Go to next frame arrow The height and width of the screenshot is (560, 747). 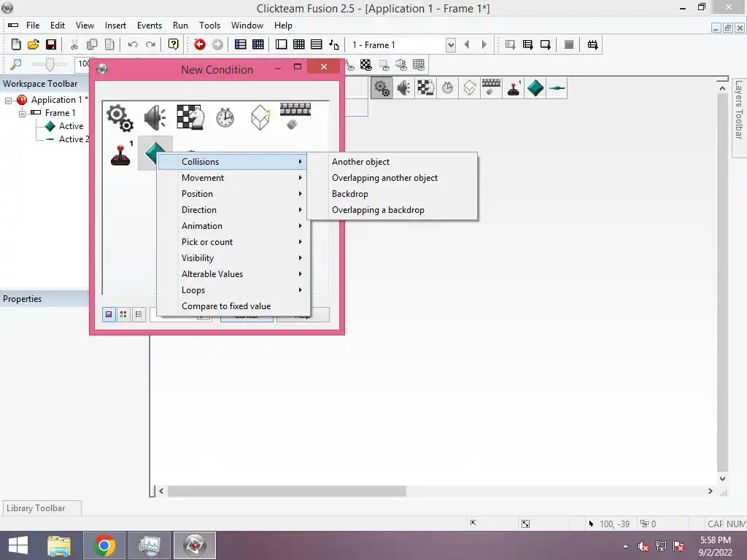coord(484,44)
